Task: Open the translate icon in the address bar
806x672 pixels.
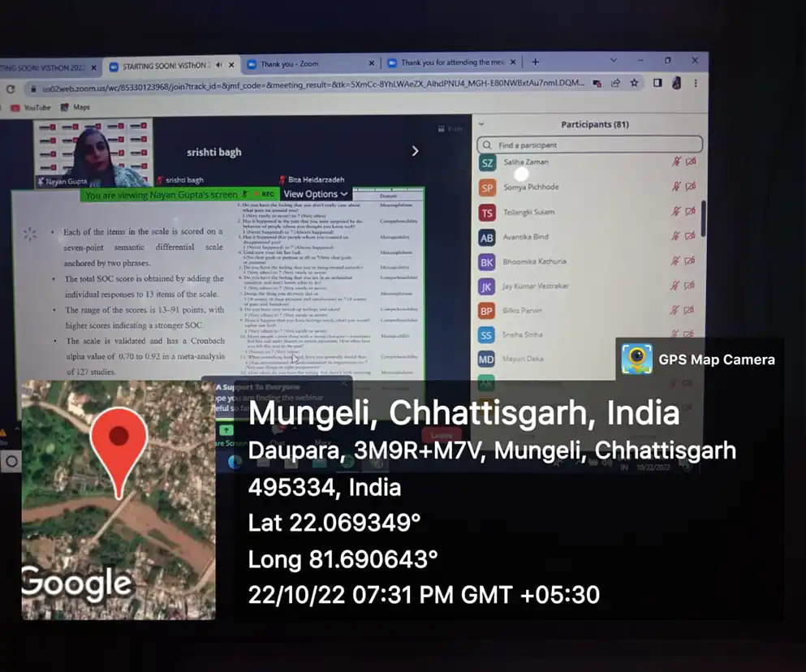Action: (597, 84)
